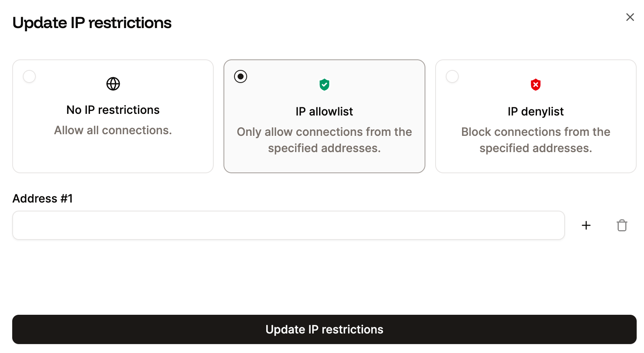Screen dimensions: 644x353
Task: Click the X icon to dismiss the dialog
Action: [630, 17]
